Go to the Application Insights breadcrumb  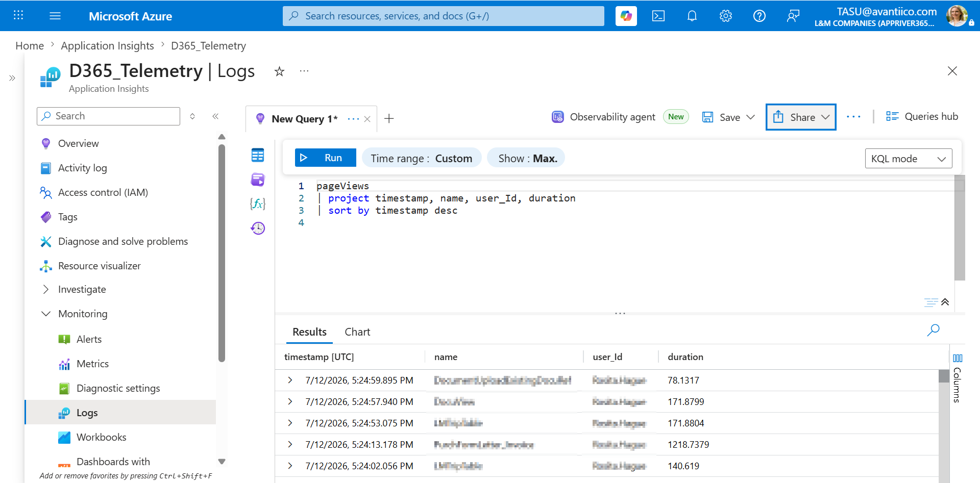(107, 46)
